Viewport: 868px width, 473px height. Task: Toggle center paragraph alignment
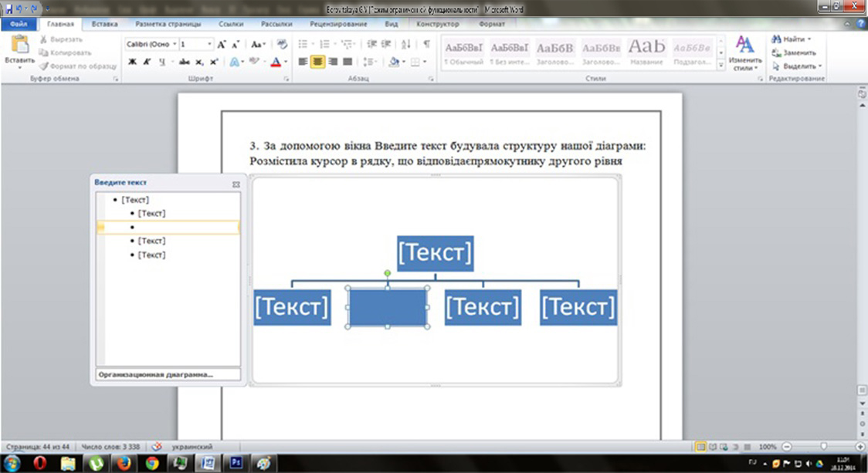click(317, 62)
